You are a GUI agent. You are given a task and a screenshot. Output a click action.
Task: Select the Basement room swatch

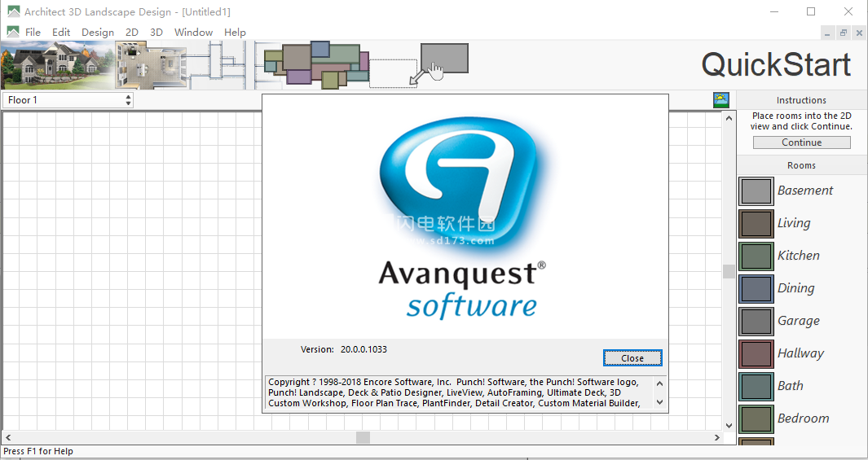tap(756, 191)
